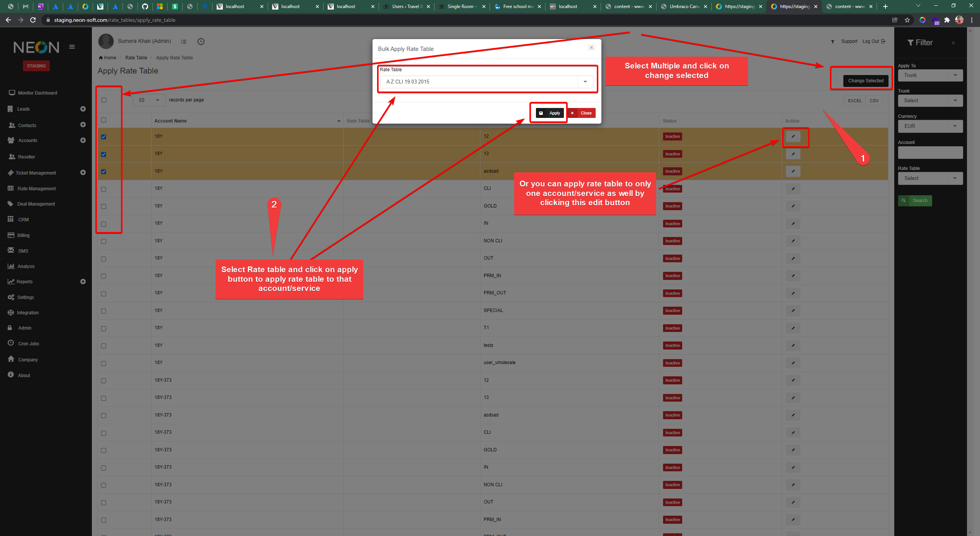Click the Account filter input field

[x=930, y=152]
